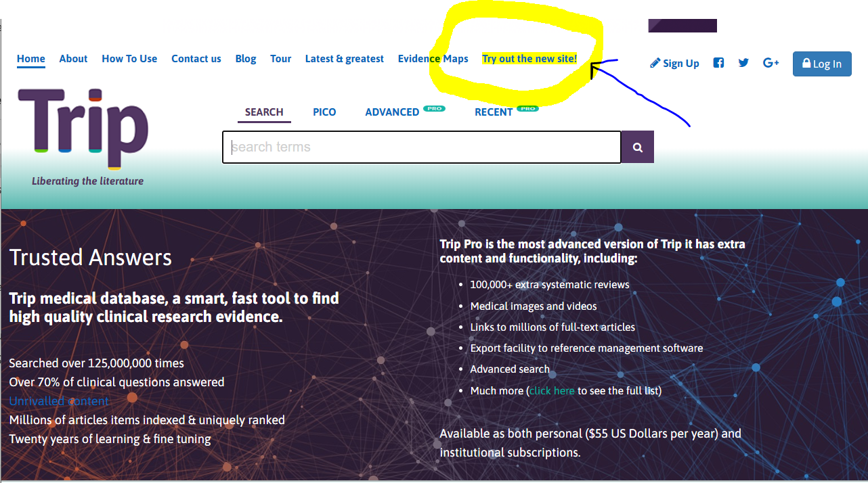The height and width of the screenshot is (483, 868).
Task: Navigate to Contact us
Action: pos(196,59)
